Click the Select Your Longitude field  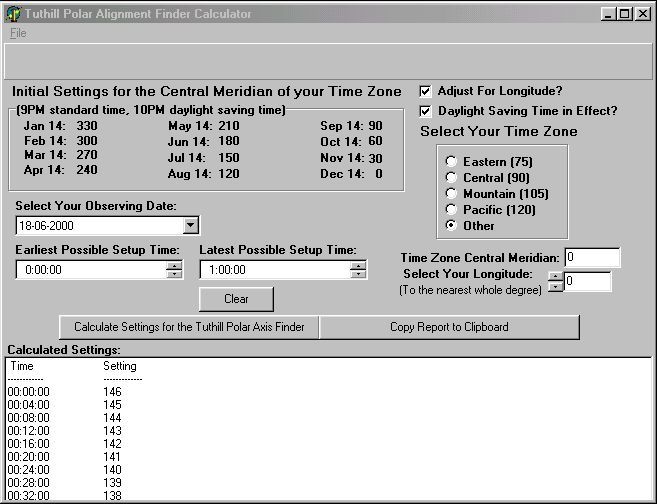[587, 281]
